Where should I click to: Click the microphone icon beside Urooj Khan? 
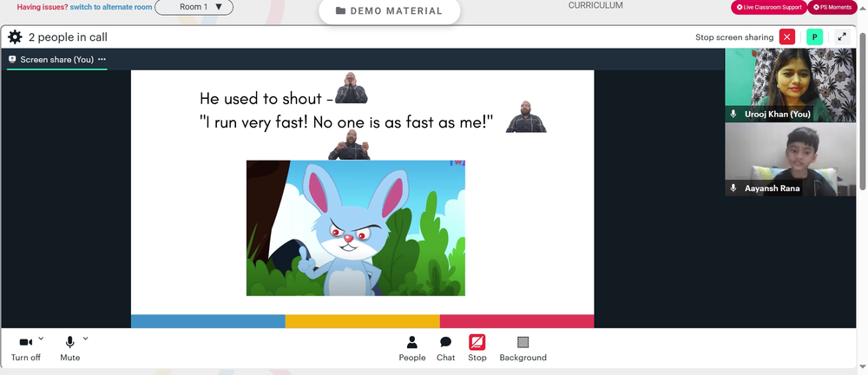tap(733, 114)
